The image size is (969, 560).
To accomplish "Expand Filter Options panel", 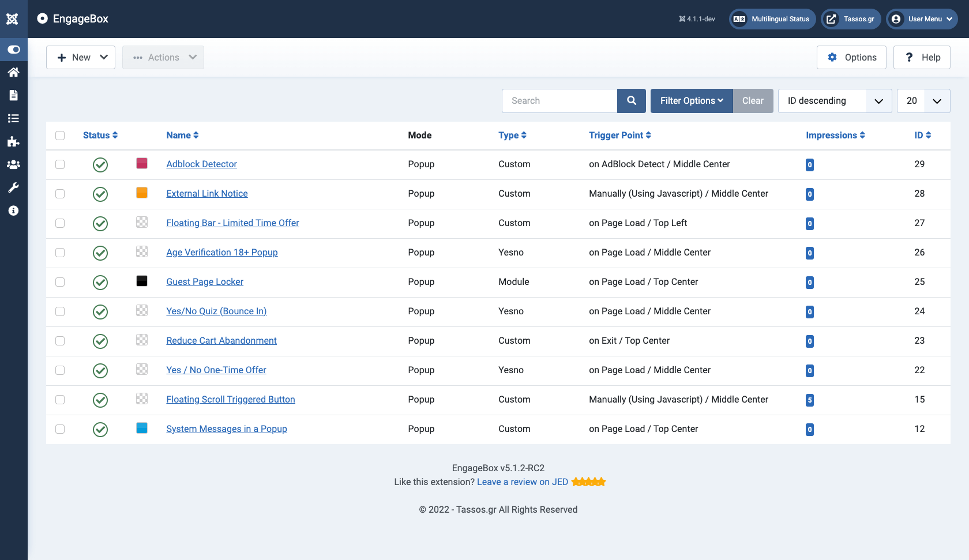I will 692,101.
